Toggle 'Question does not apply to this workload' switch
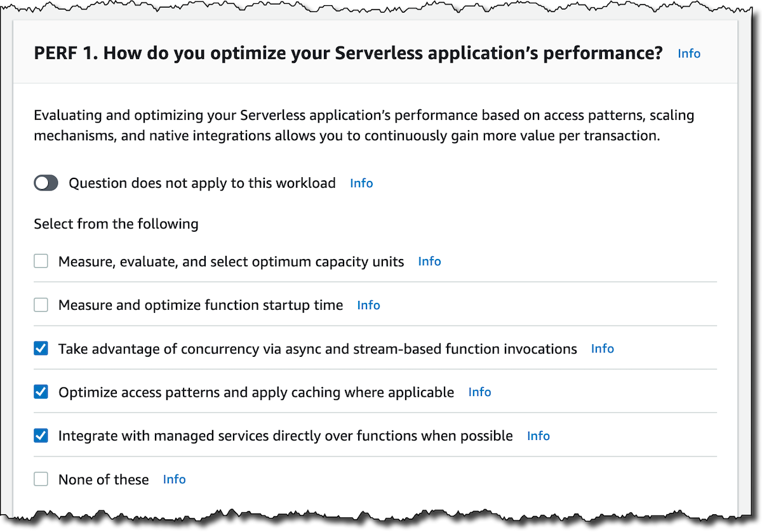 (46, 183)
